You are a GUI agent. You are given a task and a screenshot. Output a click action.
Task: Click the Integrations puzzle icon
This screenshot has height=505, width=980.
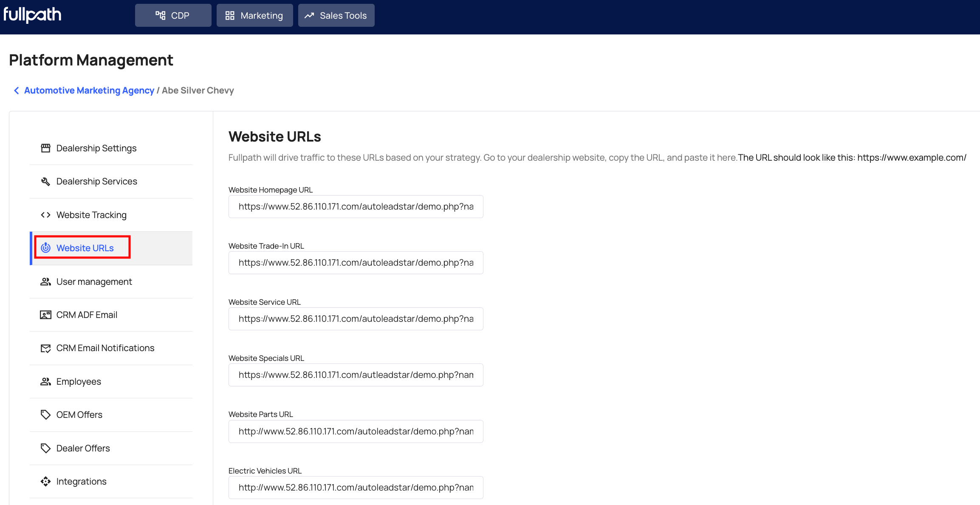(45, 481)
